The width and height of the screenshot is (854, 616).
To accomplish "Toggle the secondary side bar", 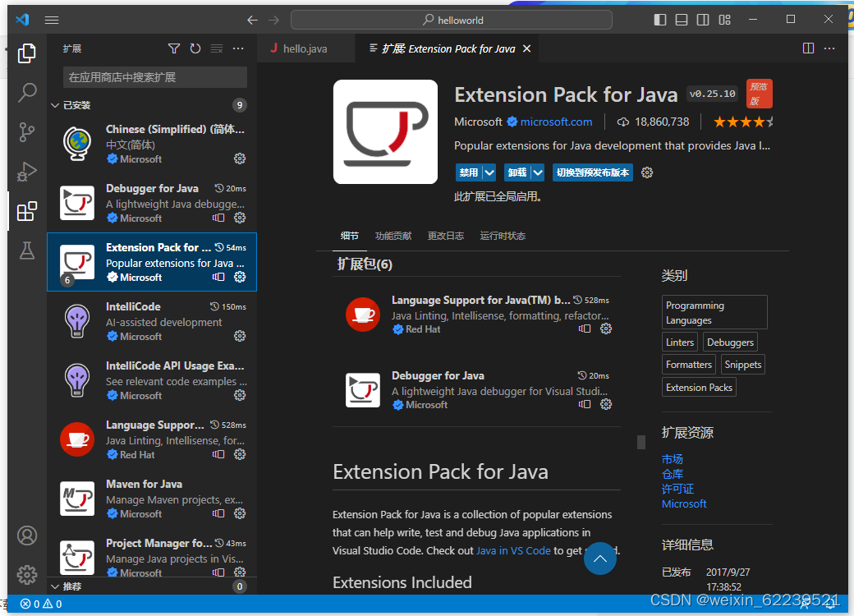I will [703, 21].
